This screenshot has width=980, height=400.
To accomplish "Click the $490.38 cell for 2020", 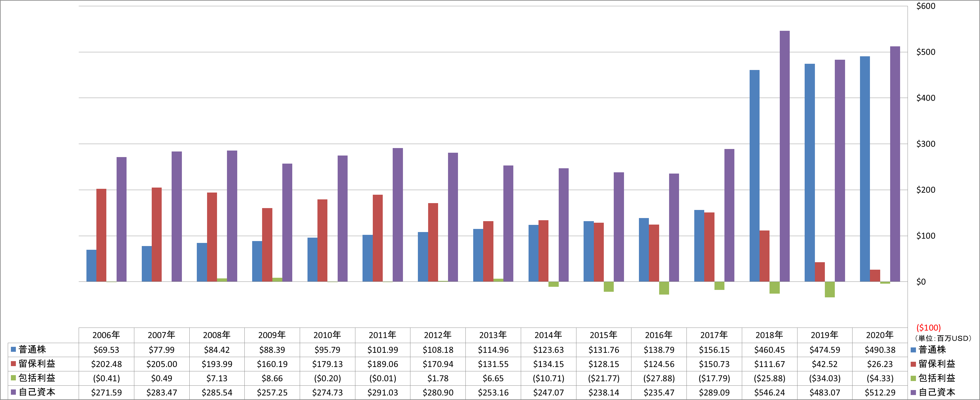I will 880,350.
